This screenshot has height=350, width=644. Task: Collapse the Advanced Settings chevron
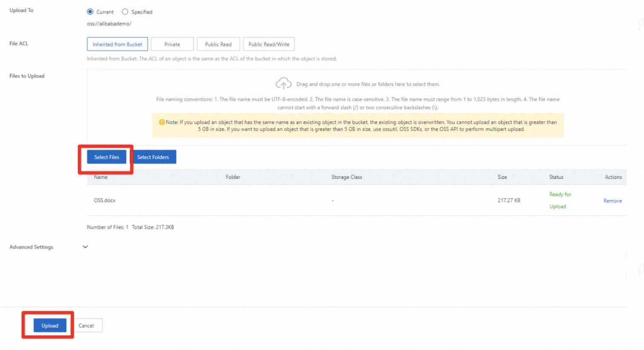pyautogui.click(x=85, y=247)
